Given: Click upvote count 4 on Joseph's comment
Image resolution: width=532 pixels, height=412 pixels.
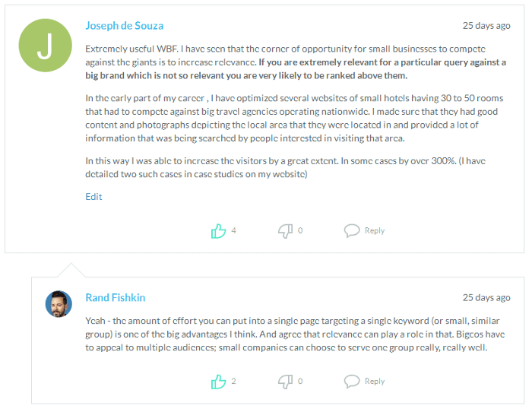Looking at the screenshot, I should tap(234, 230).
